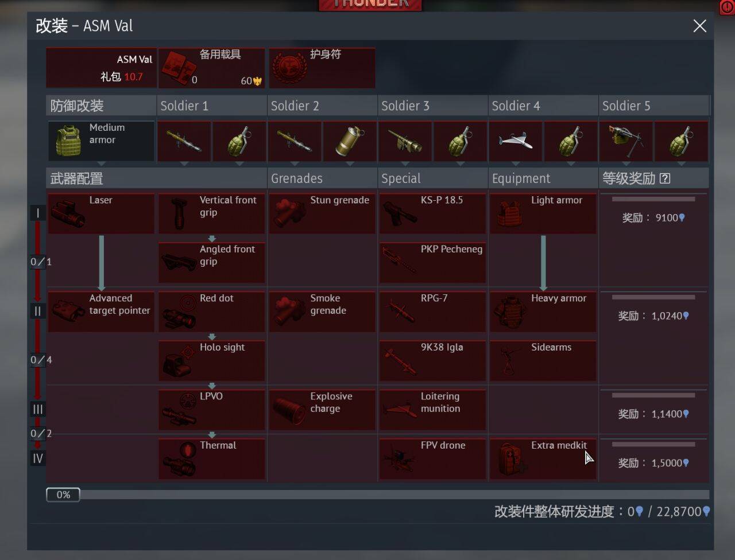The width and height of the screenshot is (735, 560).
Task: Expand Soldier 2 smoke canister slot
Action: pyautogui.click(x=350, y=141)
